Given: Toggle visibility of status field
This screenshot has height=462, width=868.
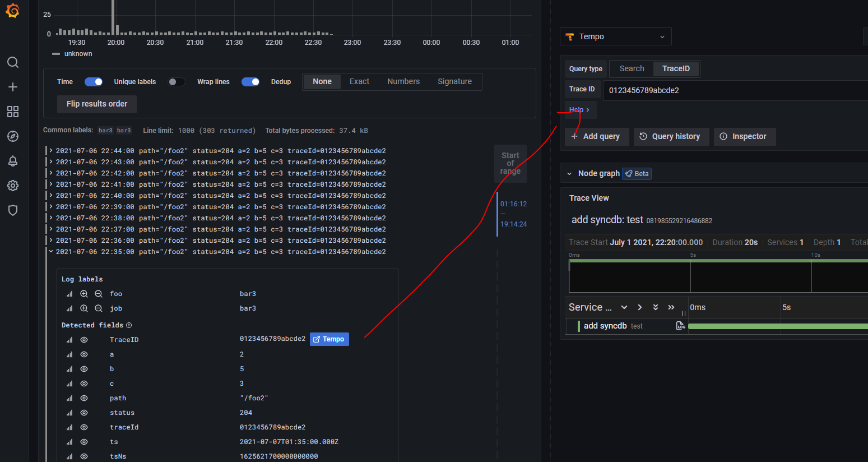Looking at the screenshot, I should [x=84, y=413].
